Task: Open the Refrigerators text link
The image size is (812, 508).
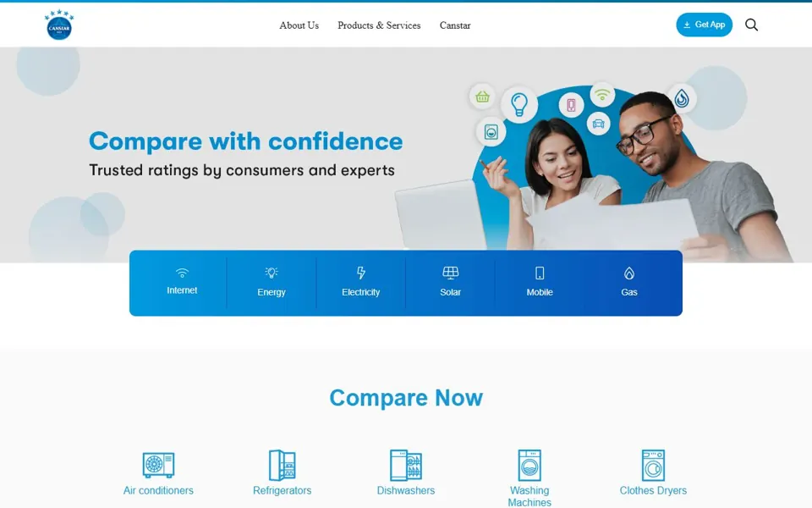Action: click(x=283, y=490)
